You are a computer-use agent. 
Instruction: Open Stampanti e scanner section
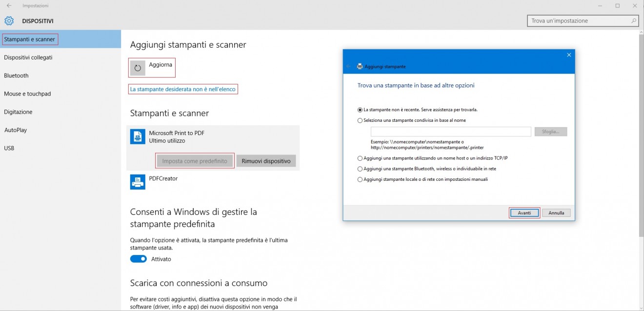60,39
